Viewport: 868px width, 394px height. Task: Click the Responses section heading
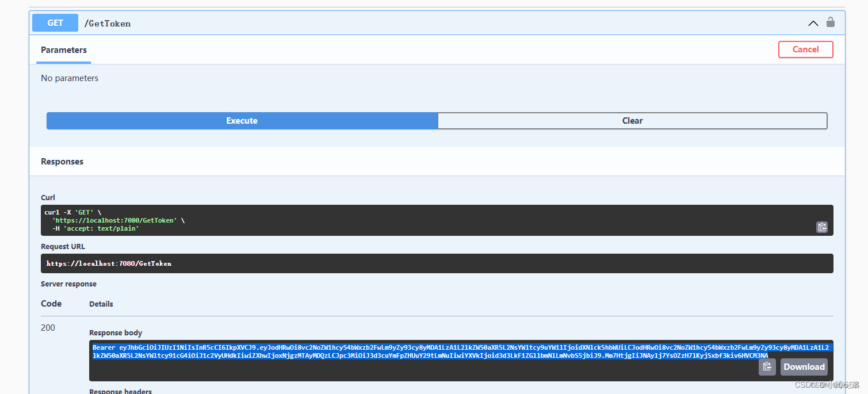pyautogui.click(x=62, y=162)
